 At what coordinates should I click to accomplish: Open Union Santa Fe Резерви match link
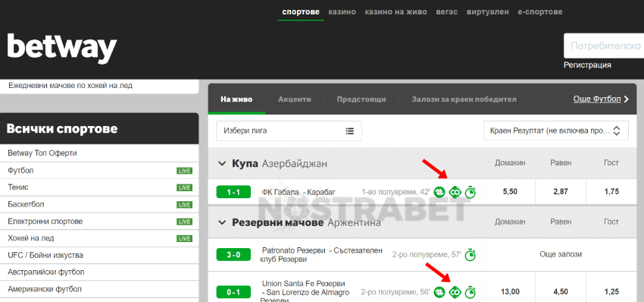click(x=305, y=291)
